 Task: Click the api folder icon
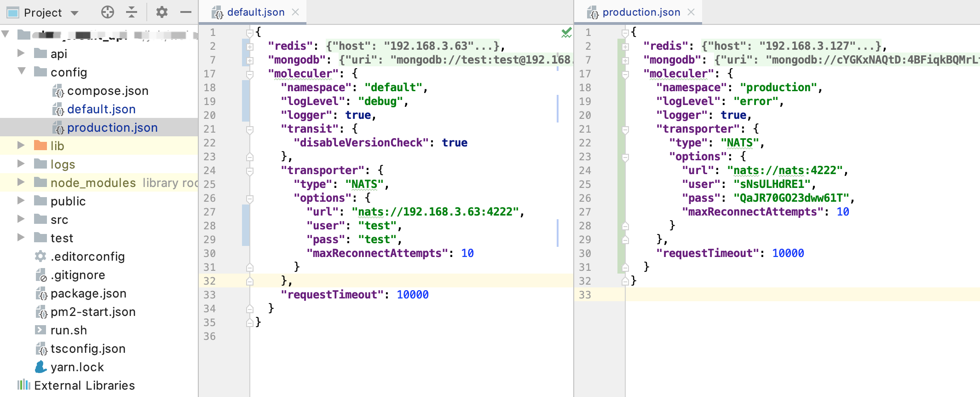pyautogui.click(x=40, y=53)
